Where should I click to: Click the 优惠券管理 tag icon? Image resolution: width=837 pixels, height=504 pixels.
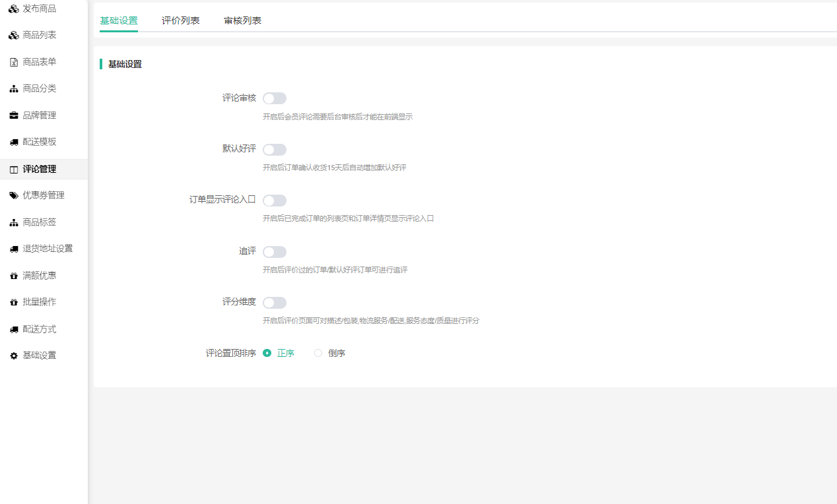click(x=14, y=195)
